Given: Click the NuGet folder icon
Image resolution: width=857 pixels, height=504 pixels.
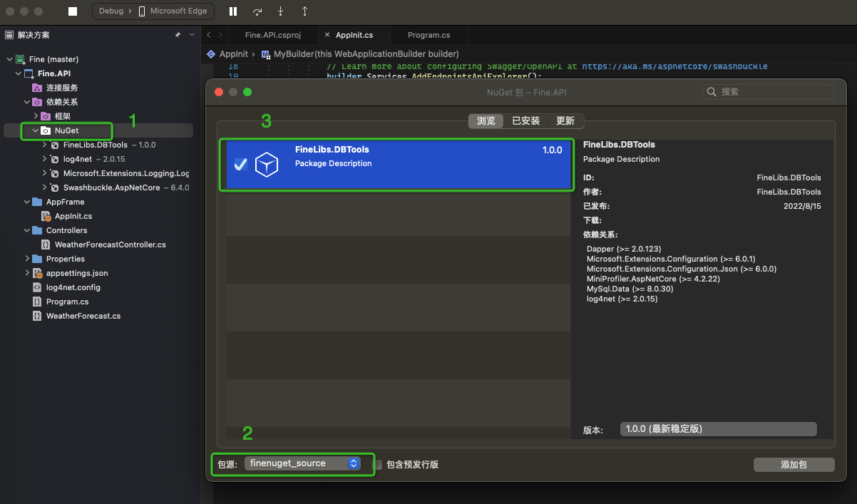Looking at the screenshot, I should (x=46, y=130).
